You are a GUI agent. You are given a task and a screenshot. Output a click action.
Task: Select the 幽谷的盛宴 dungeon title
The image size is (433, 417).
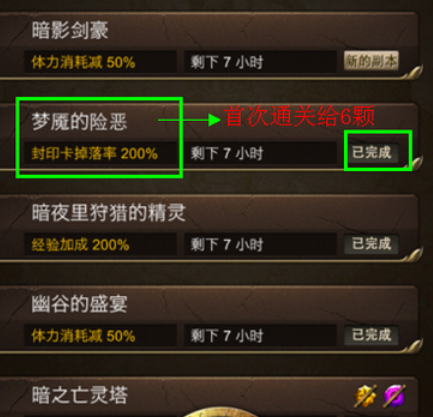click(79, 304)
